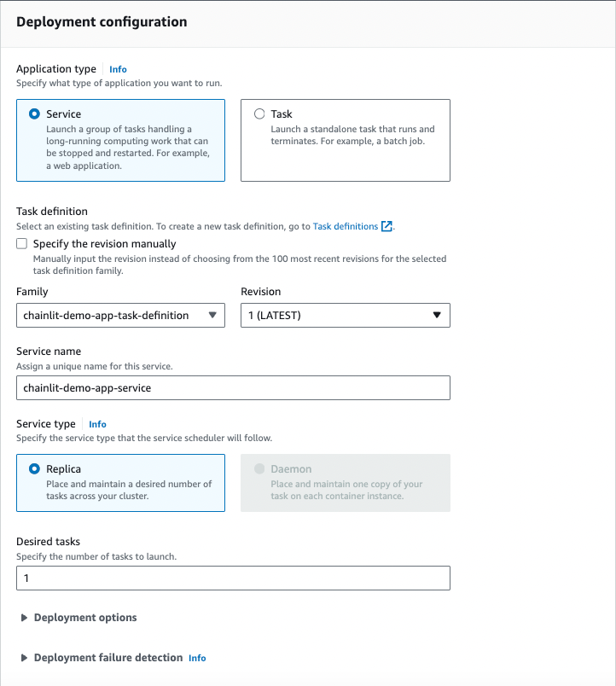Enable the Specify the revision manually checkbox

(x=21, y=243)
